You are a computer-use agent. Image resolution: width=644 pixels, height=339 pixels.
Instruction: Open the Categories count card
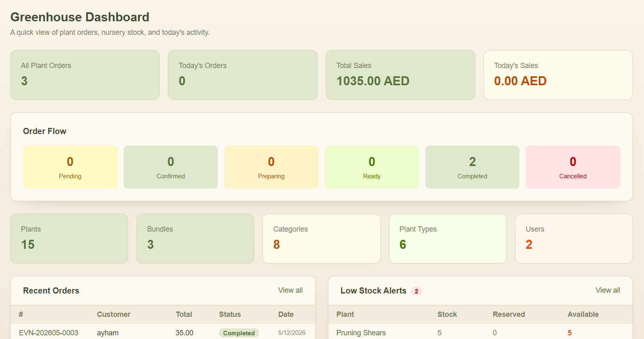point(321,239)
